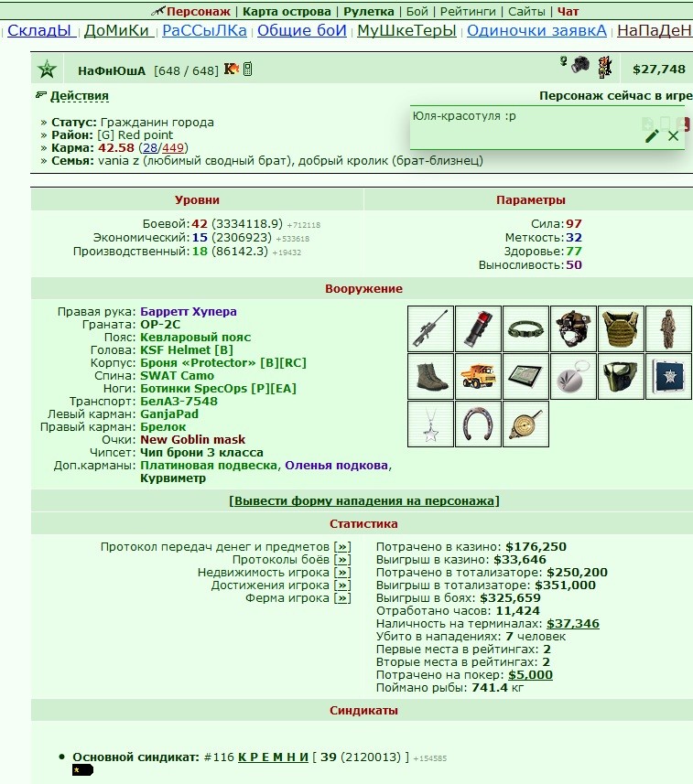Open the Чат menu item
Screen dimensions: 693x784
(x=568, y=11)
